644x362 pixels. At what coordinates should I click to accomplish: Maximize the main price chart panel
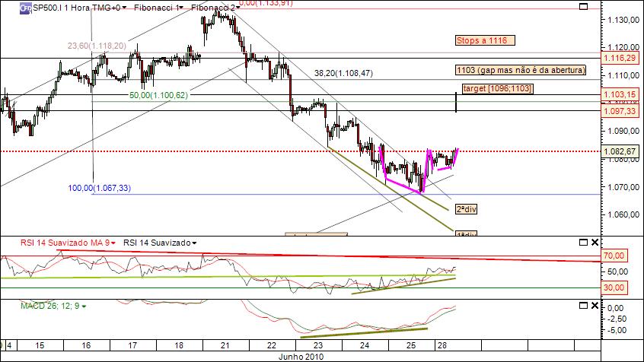pos(583,7)
